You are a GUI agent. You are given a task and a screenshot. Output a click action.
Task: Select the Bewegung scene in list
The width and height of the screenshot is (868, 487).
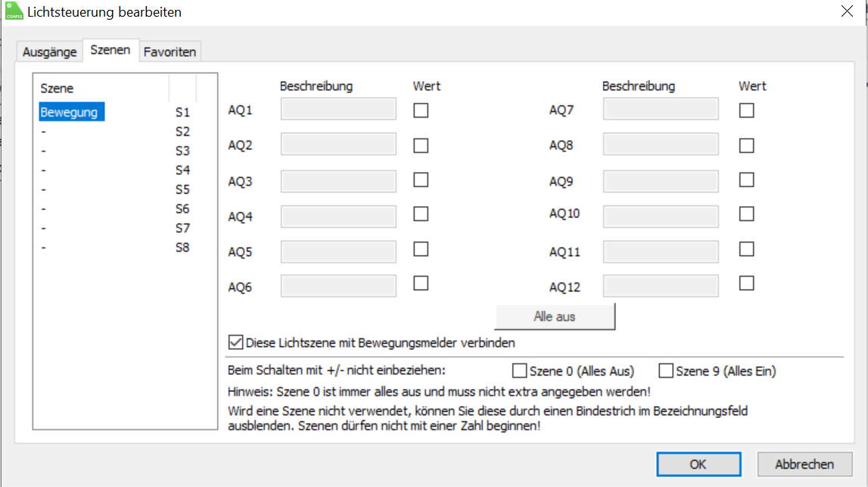69,112
